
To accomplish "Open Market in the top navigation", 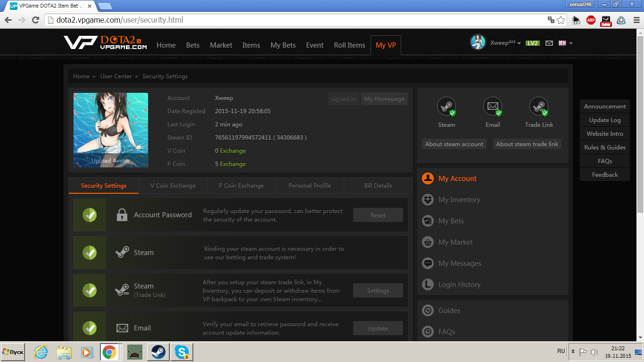I will pos(221,45).
